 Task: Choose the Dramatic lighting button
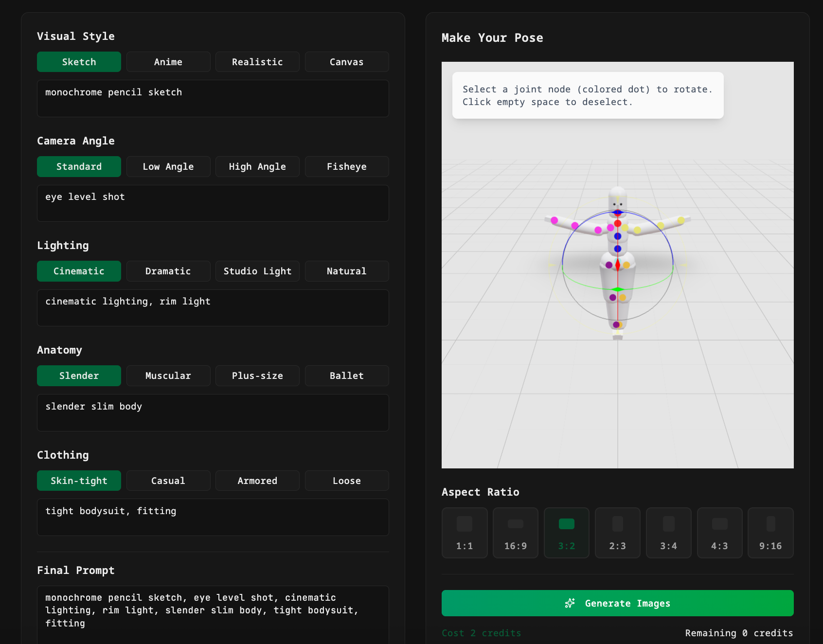[168, 271]
